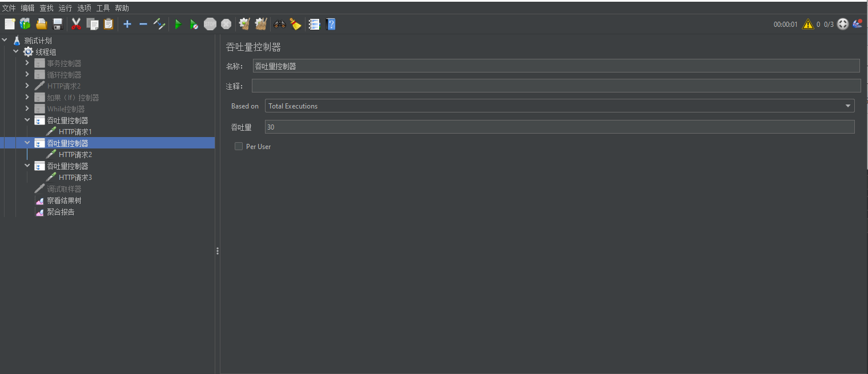Image resolution: width=868 pixels, height=374 pixels.
Task: Start the test with green play icon
Action: tap(178, 24)
